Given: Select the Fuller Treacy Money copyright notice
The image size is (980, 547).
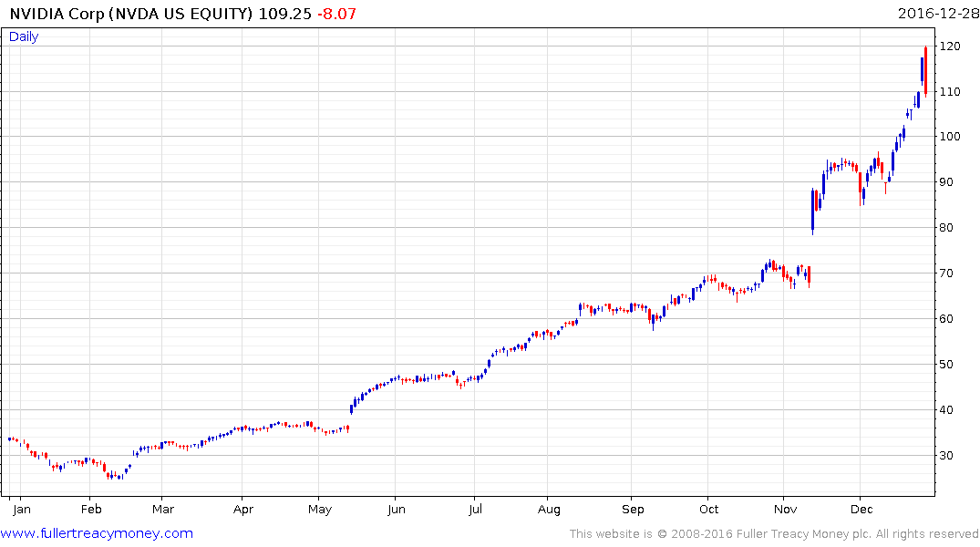Looking at the screenshot, I should pyautogui.click(x=774, y=534).
